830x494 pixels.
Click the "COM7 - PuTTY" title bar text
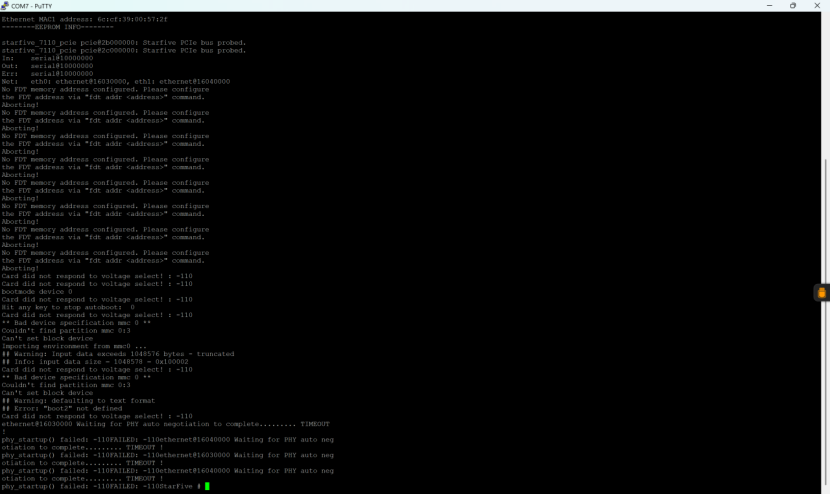point(32,5)
